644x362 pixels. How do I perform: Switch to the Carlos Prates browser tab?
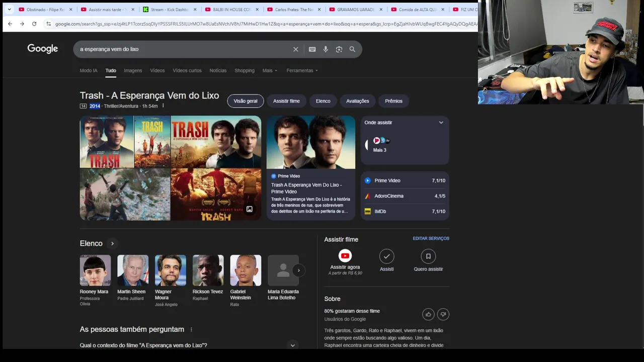294,10
